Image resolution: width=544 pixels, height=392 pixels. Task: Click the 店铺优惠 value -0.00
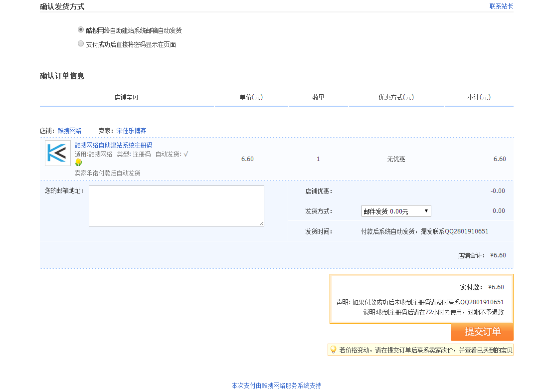(x=498, y=191)
